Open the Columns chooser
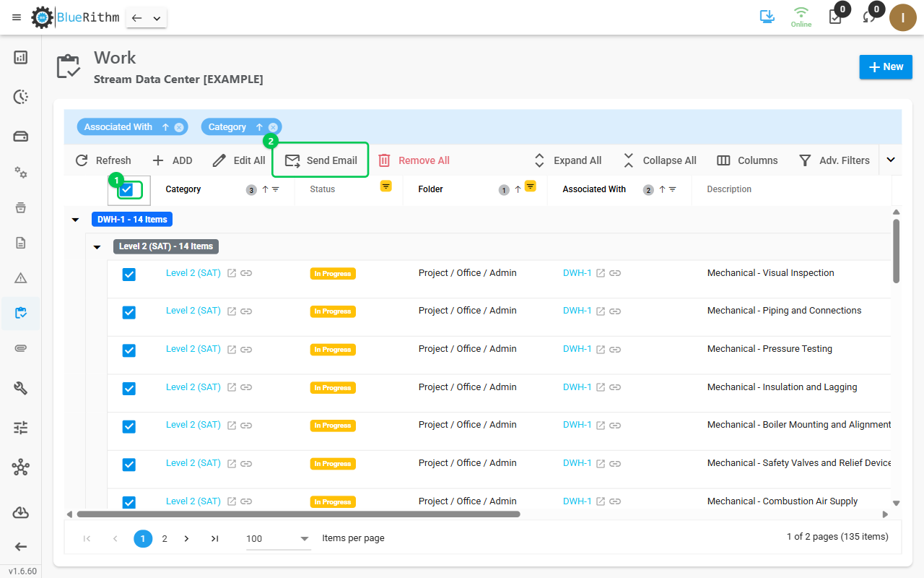Viewport: 924px width, 578px height. 747,160
